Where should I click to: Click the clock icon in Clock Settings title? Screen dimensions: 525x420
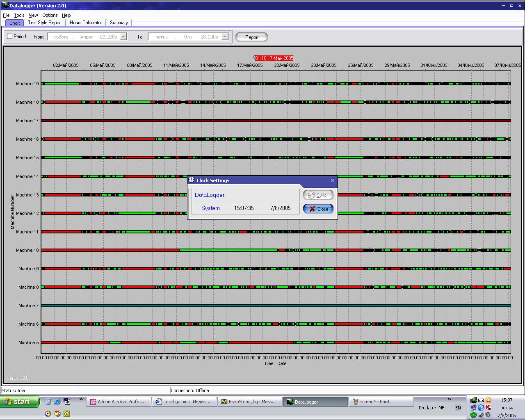coord(191,180)
